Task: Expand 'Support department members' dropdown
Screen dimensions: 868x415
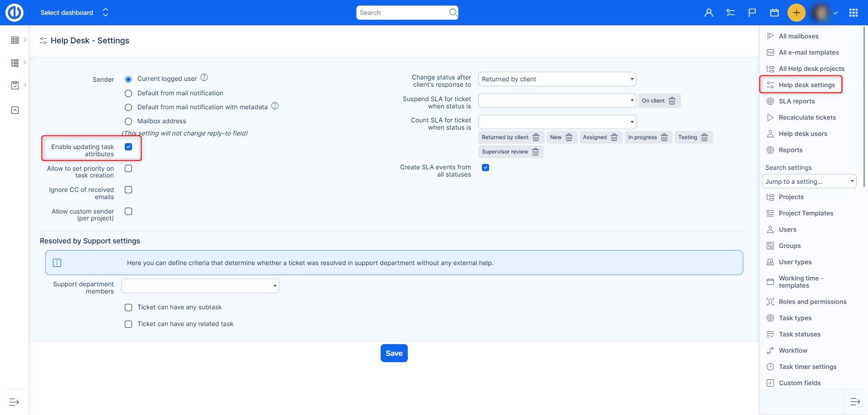Action: (x=200, y=286)
